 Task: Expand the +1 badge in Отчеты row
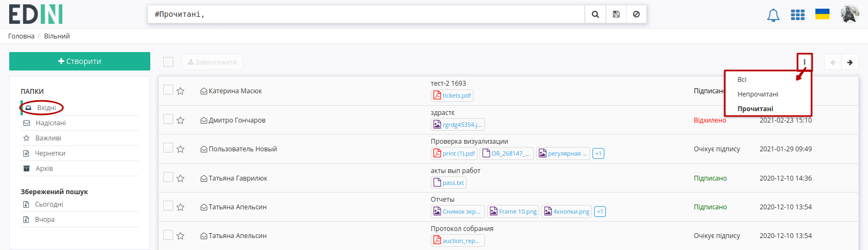[x=600, y=211]
